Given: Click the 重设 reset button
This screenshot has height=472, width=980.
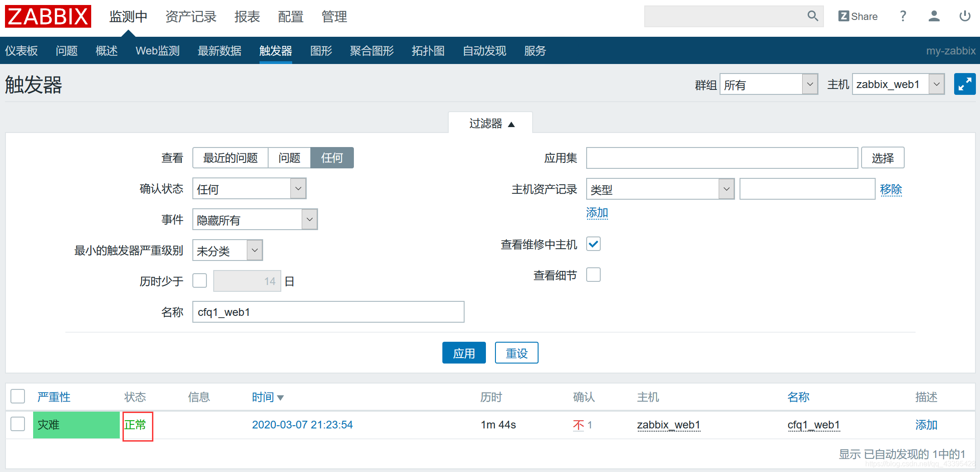Looking at the screenshot, I should [x=517, y=353].
